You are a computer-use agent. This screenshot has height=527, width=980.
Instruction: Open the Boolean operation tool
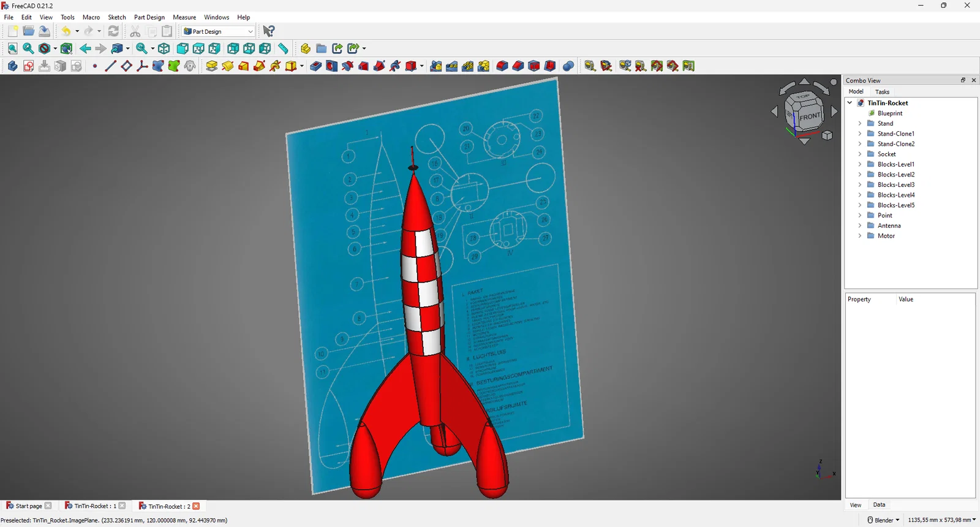point(568,66)
